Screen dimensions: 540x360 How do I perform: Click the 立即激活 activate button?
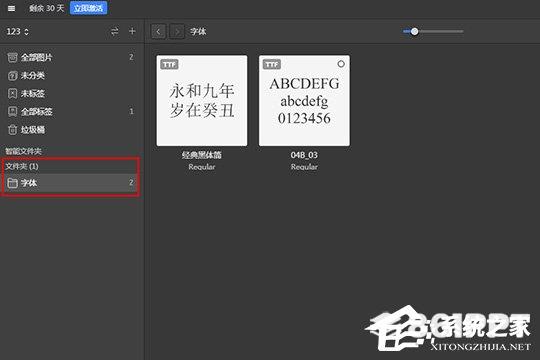coord(89,8)
